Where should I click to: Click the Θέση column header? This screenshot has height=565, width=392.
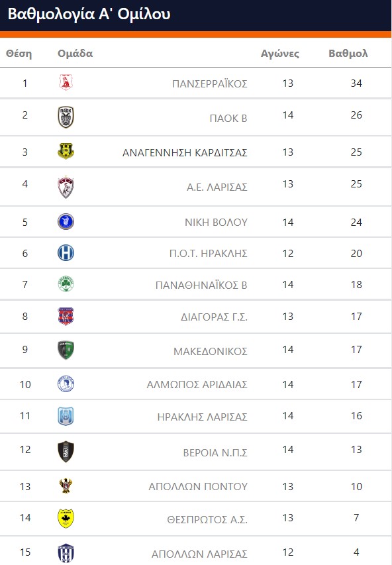tap(19, 54)
